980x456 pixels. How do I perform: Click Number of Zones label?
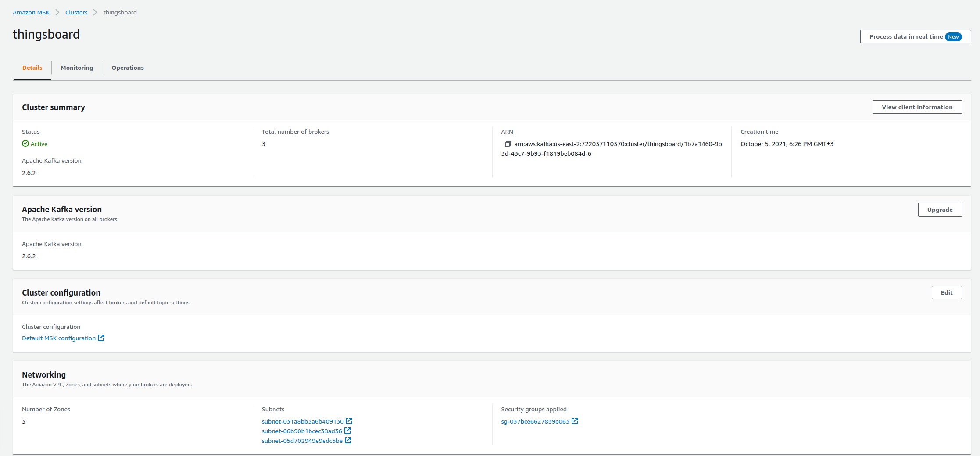46,409
